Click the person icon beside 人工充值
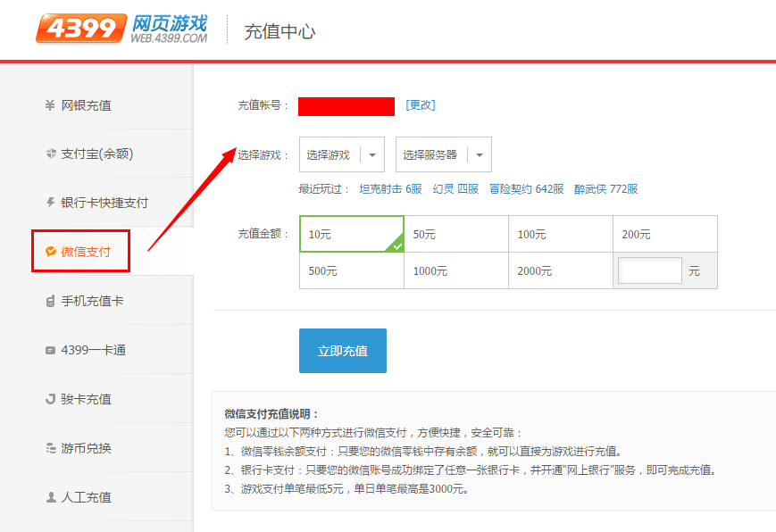 pos(49,496)
